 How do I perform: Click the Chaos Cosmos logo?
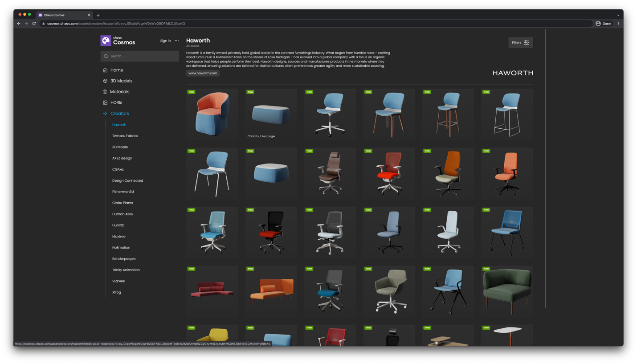(x=118, y=41)
